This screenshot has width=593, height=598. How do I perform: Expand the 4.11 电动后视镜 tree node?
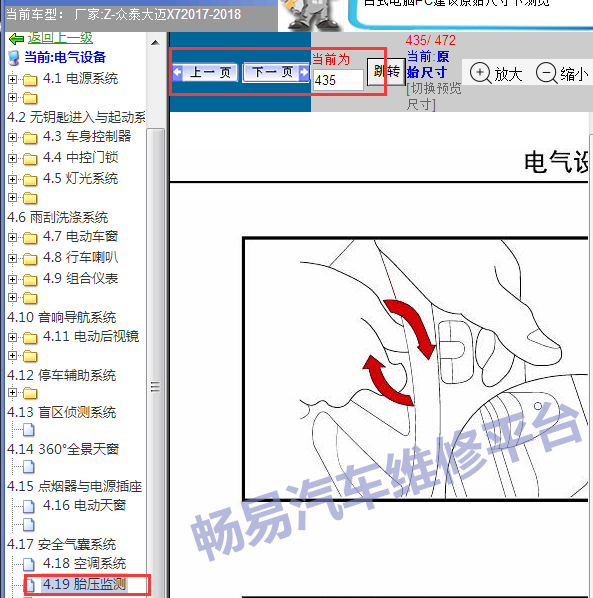[x=12, y=337]
